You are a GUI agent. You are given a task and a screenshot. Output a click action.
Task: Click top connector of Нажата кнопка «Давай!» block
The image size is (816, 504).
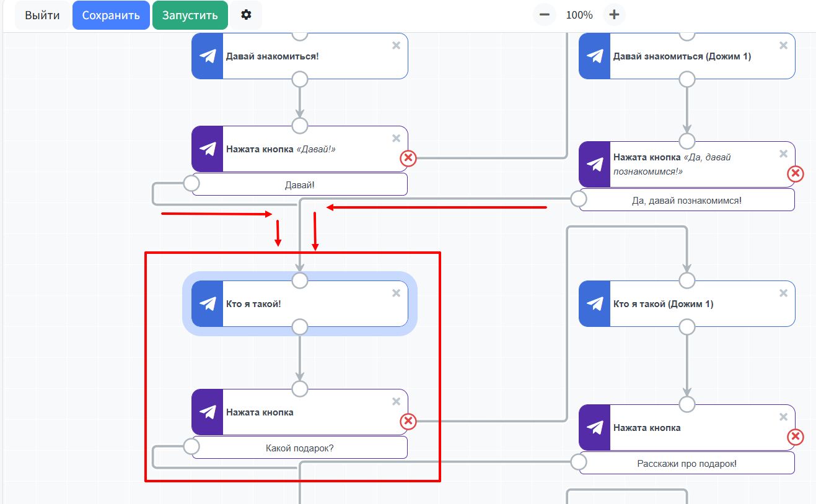300,126
